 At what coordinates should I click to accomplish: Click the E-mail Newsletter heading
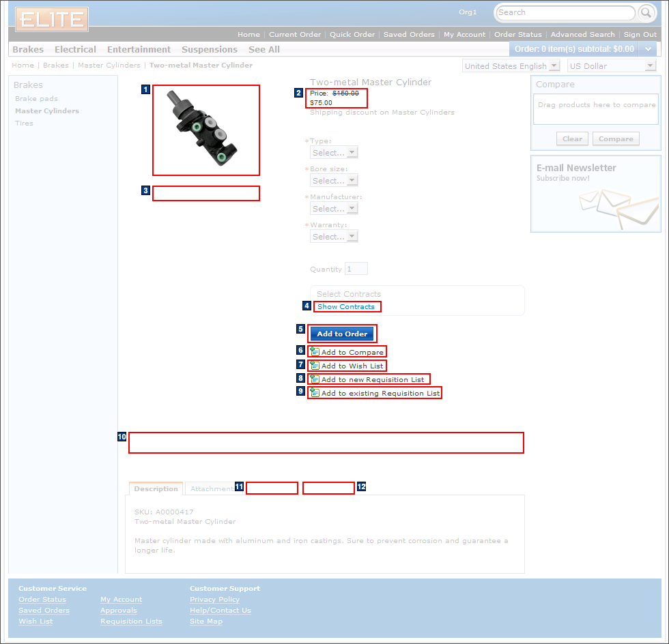tap(576, 168)
